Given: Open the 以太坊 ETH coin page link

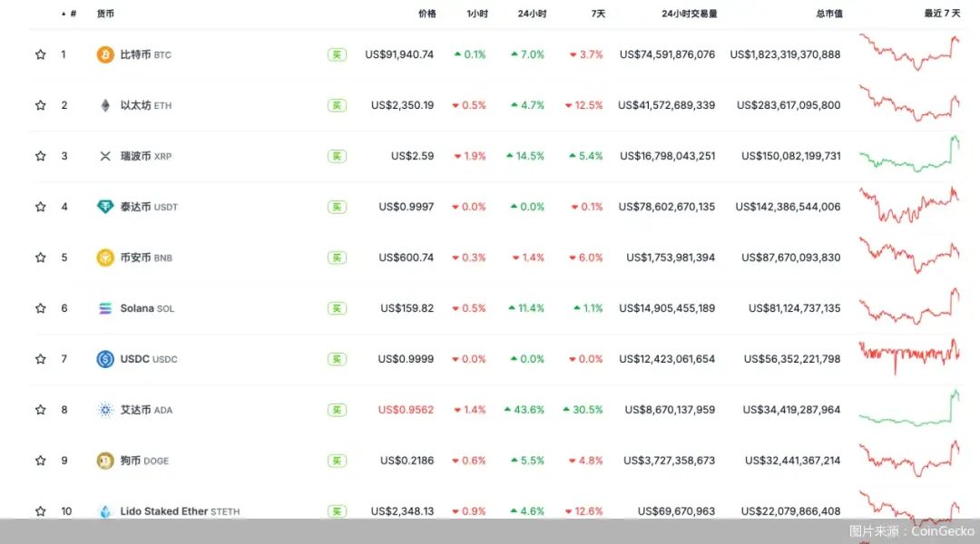Looking at the screenshot, I should pos(141,104).
